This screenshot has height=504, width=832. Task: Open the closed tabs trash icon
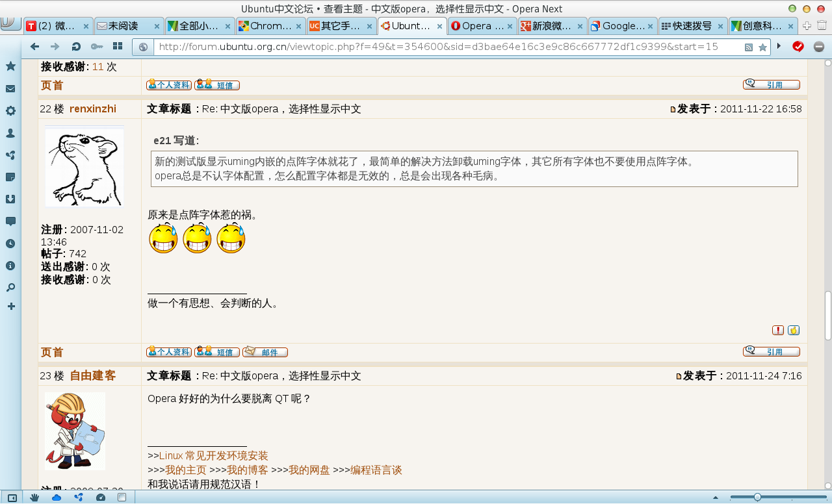tap(822, 26)
